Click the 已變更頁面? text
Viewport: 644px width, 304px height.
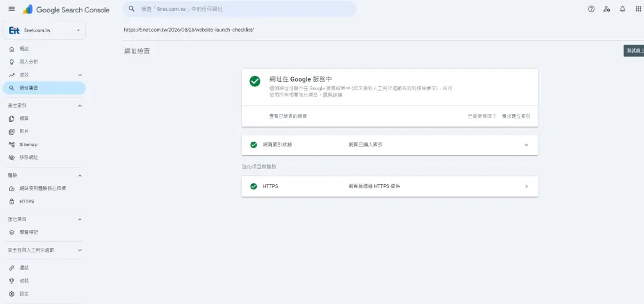tap(482, 117)
